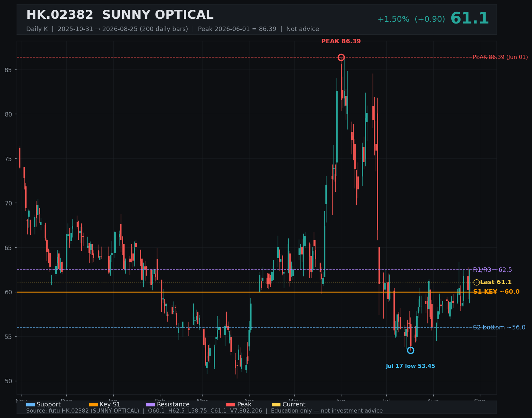Click the yellow Last price circle marker

[x=477, y=282]
